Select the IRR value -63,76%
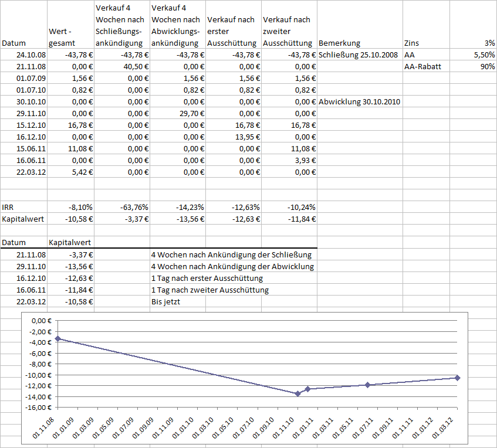This screenshot has height=448, width=497. [122, 207]
